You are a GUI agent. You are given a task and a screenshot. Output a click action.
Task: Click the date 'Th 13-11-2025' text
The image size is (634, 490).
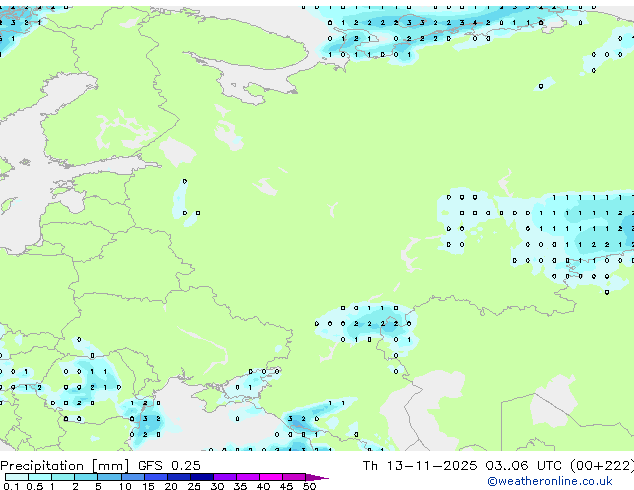pos(420,466)
